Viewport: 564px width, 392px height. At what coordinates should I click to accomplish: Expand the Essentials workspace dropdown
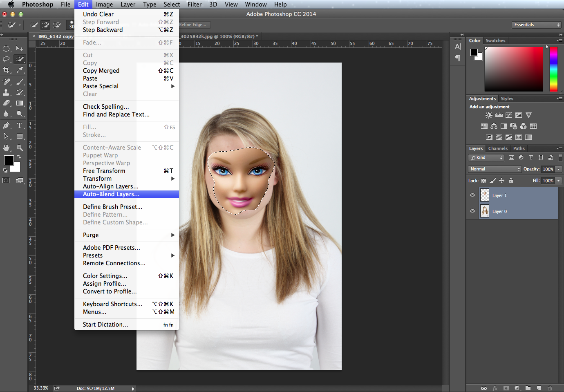click(536, 25)
